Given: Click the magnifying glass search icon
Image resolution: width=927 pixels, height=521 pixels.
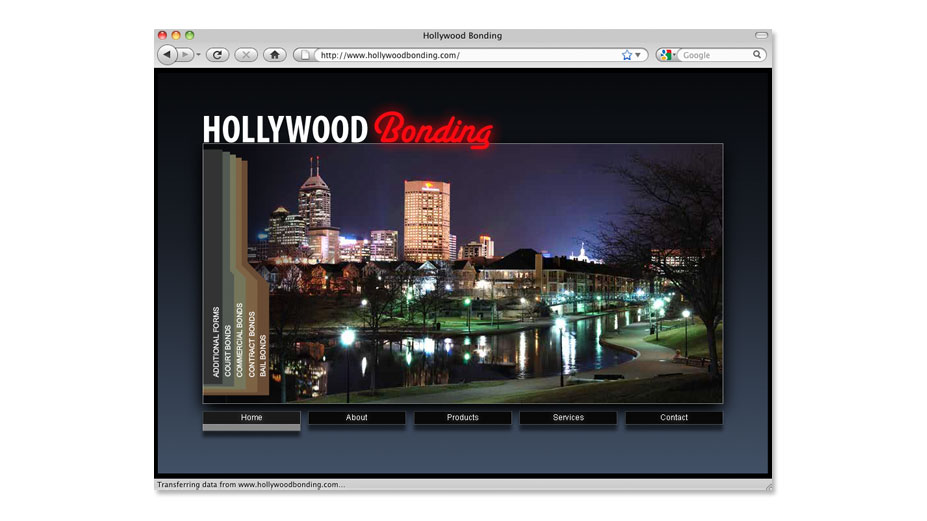Looking at the screenshot, I should [x=757, y=54].
